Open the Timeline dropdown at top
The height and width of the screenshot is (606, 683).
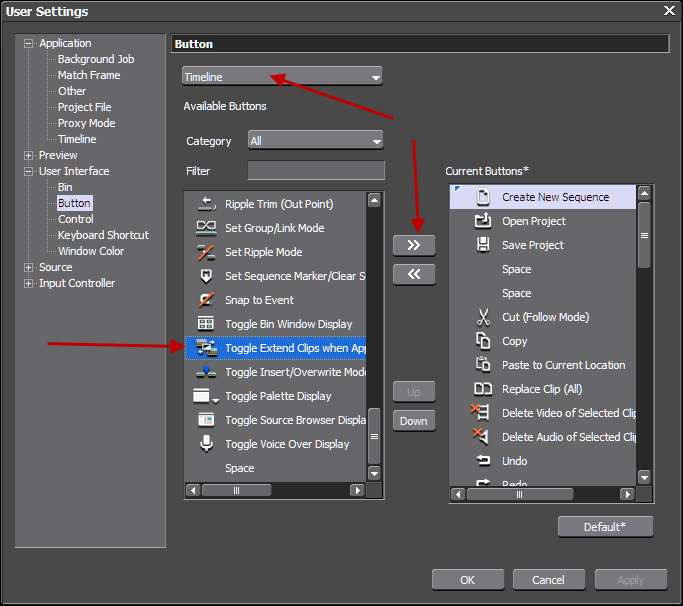(x=282, y=77)
